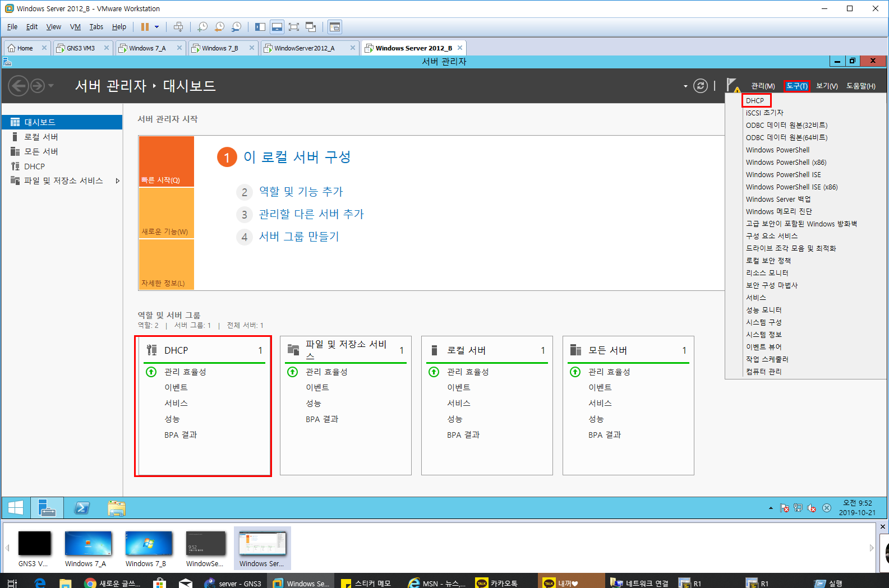
Task: Toggle VMware unity mode icon
Action: [311, 27]
